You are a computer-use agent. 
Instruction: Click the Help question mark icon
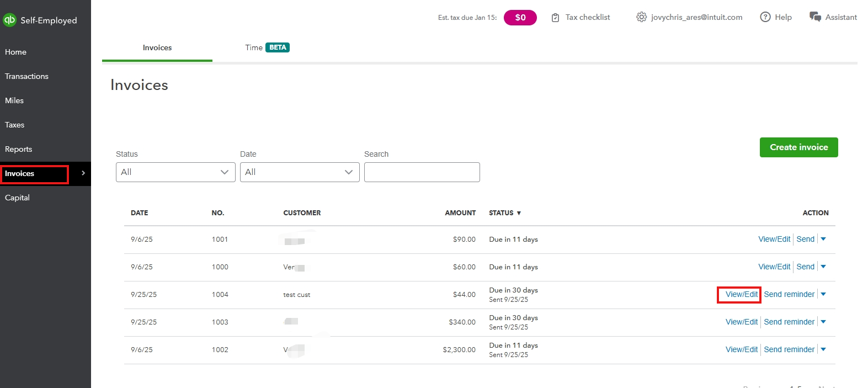point(765,17)
